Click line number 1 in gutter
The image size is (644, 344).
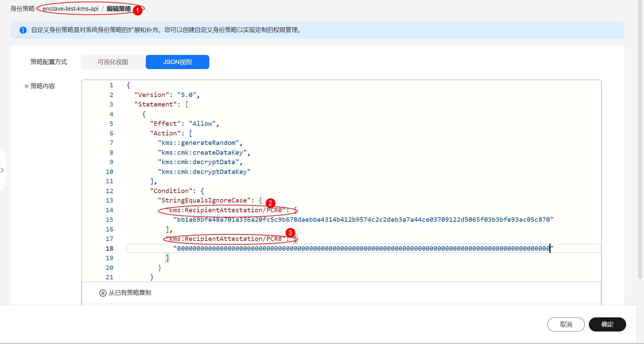click(x=111, y=85)
